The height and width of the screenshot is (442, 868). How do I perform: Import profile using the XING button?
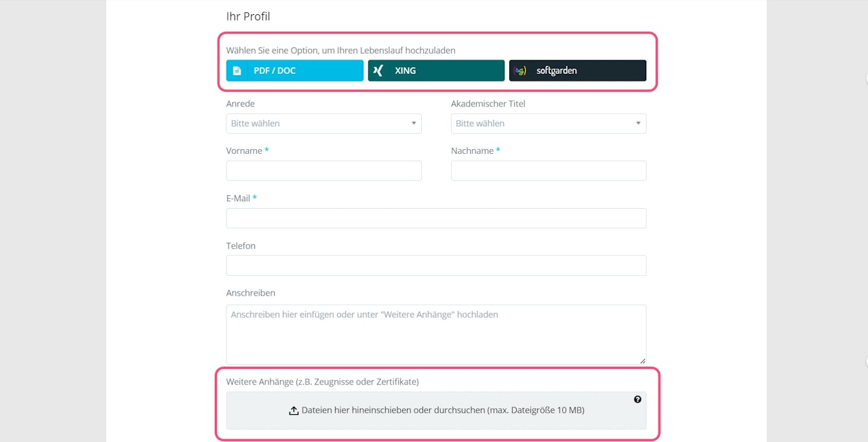point(436,71)
